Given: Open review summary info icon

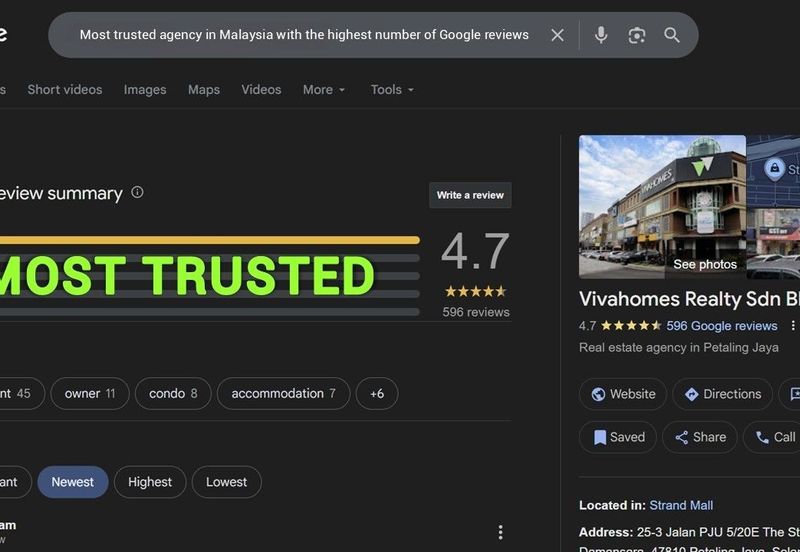Looking at the screenshot, I should (x=138, y=192).
